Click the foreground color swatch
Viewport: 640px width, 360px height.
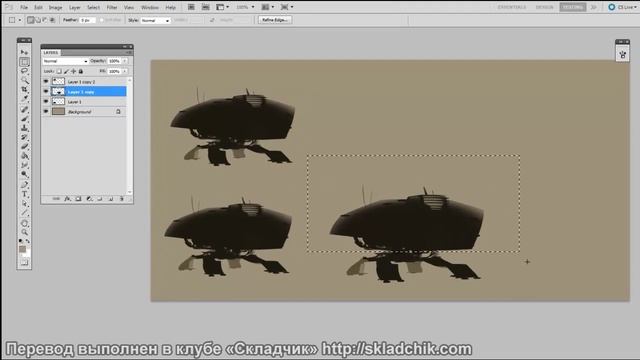(x=22, y=249)
